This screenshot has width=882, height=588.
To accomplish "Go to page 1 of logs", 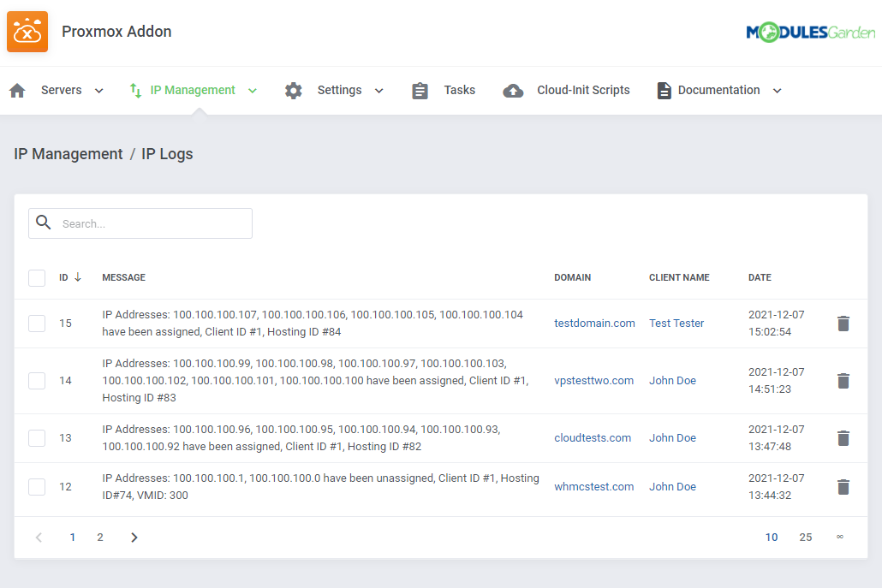I will [x=73, y=538].
